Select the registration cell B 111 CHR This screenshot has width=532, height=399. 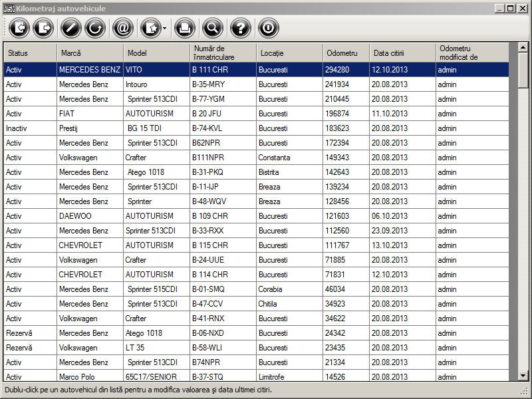[x=223, y=70]
